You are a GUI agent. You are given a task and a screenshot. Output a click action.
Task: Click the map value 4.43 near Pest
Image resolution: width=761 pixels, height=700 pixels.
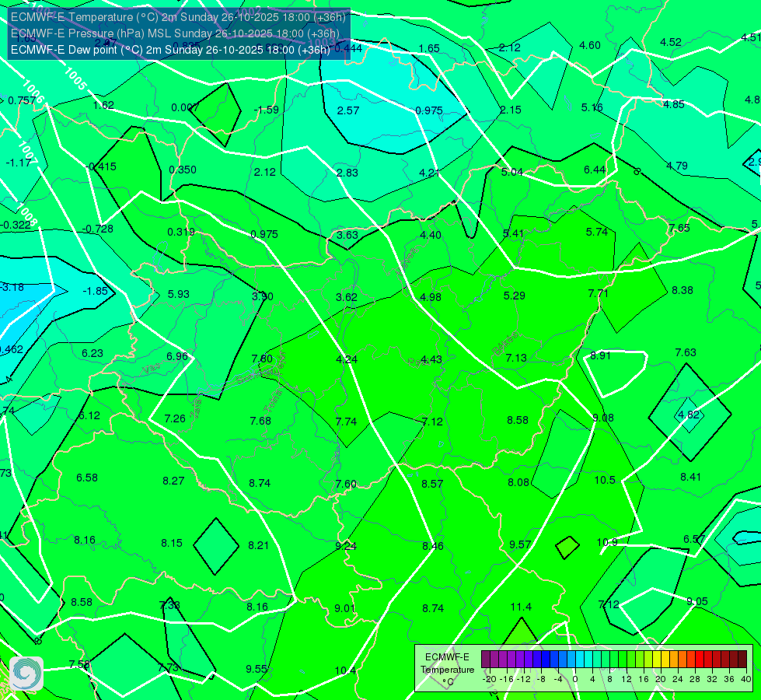(x=431, y=359)
